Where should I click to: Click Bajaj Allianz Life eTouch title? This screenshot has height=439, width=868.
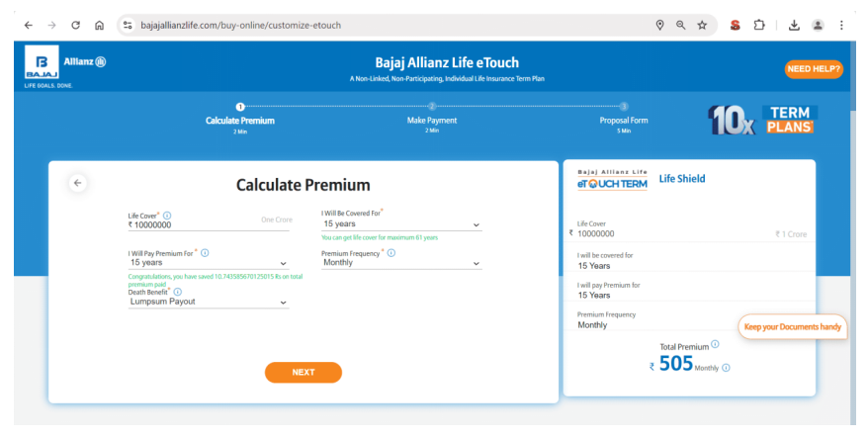coord(447,62)
